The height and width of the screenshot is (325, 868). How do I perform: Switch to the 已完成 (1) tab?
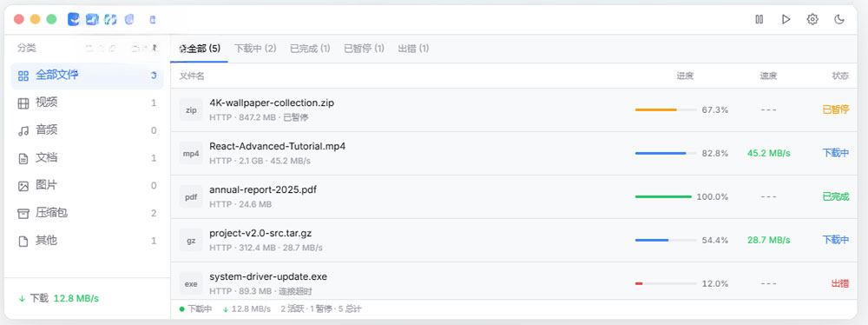coord(310,49)
